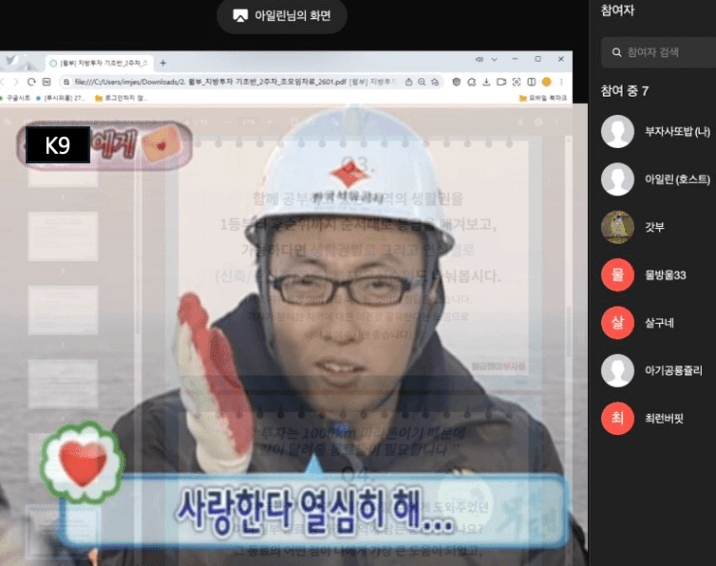Open the [투시피플] 27 bookmark
716x566 pixels.
coord(61,98)
